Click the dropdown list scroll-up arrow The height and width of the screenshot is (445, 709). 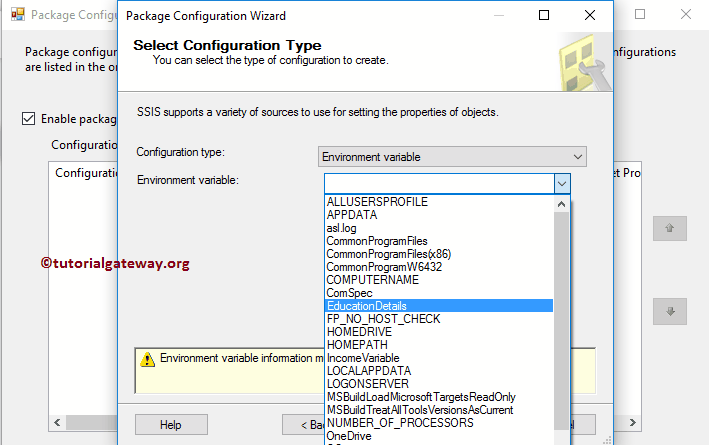(561, 204)
